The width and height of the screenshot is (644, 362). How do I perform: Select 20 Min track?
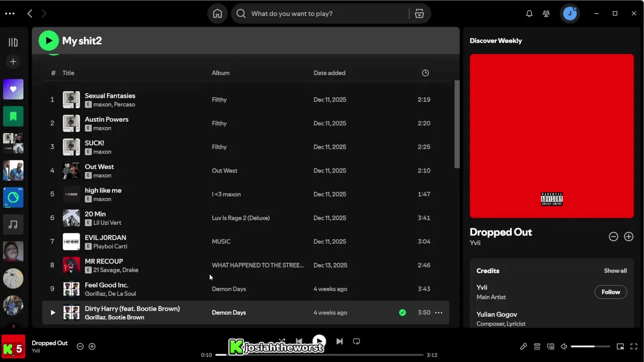click(246, 218)
